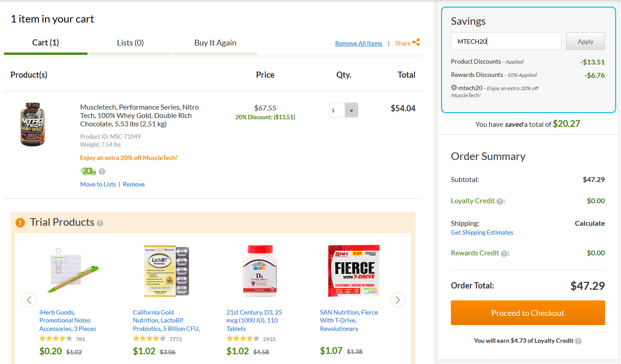The height and width of the screenshot is (364, 621).
Task: Click Proceed to Checkout button
Action: pyautogui.click(x=528, y=313)
